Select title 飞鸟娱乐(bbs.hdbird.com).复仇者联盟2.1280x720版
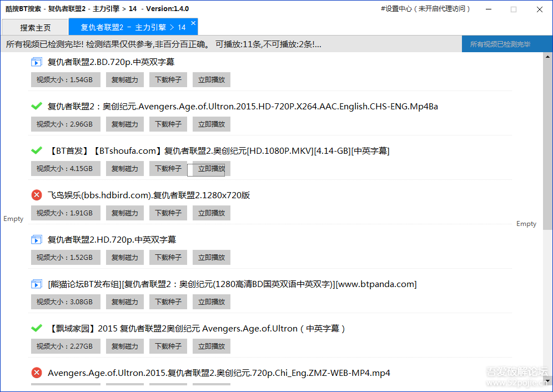This screenshot has height=392, width=553. pos(149,195)
